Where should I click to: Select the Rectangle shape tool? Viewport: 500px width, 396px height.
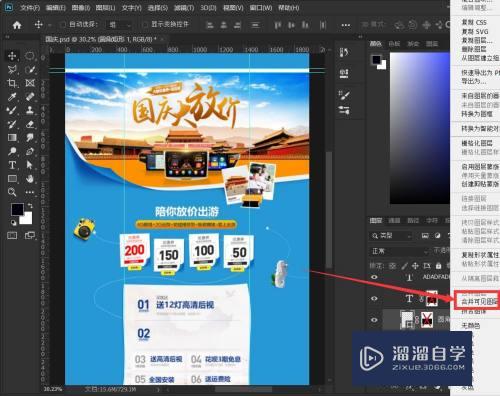coord(12,179)
